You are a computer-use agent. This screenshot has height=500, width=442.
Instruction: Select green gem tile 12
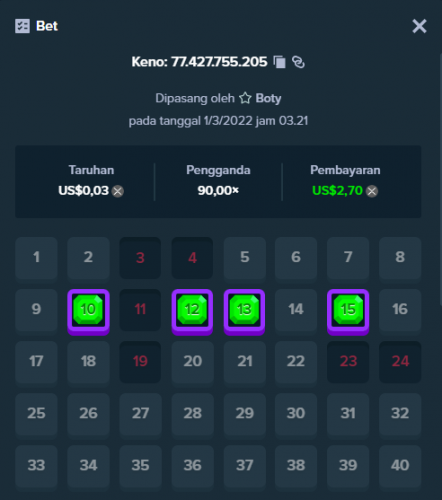pos(192,311)
